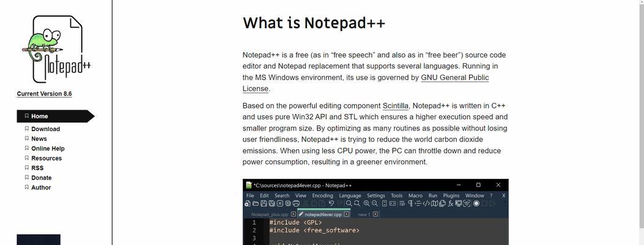Open Encoding menu in Notepad++ screenshot
Screen dimensions: 644x245
point(322,195)
